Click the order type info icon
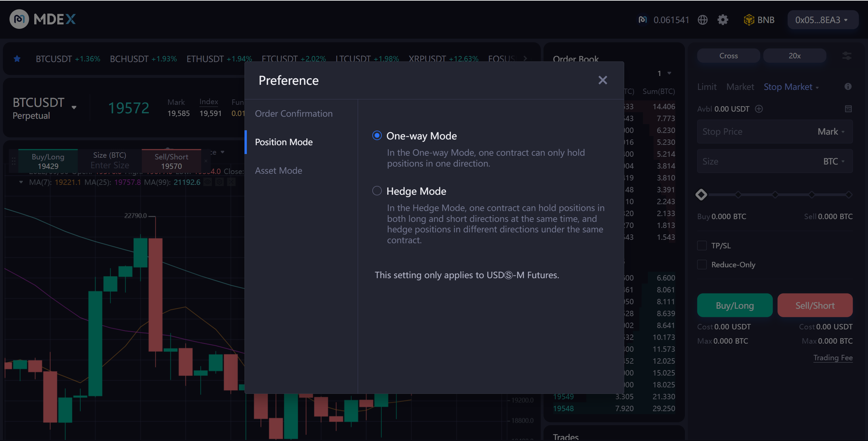This screenshot has height=441, width=868. click(x=848, y=87)
